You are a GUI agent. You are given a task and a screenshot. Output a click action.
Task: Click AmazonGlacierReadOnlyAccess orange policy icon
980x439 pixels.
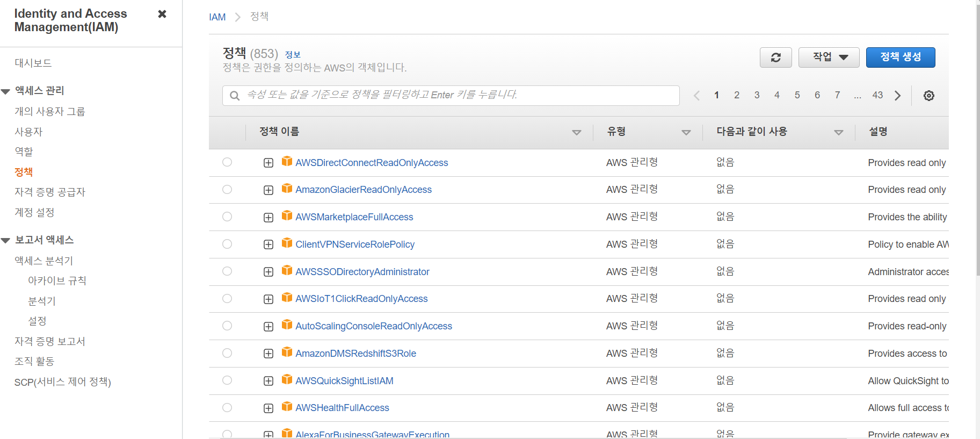click(287, 188)
